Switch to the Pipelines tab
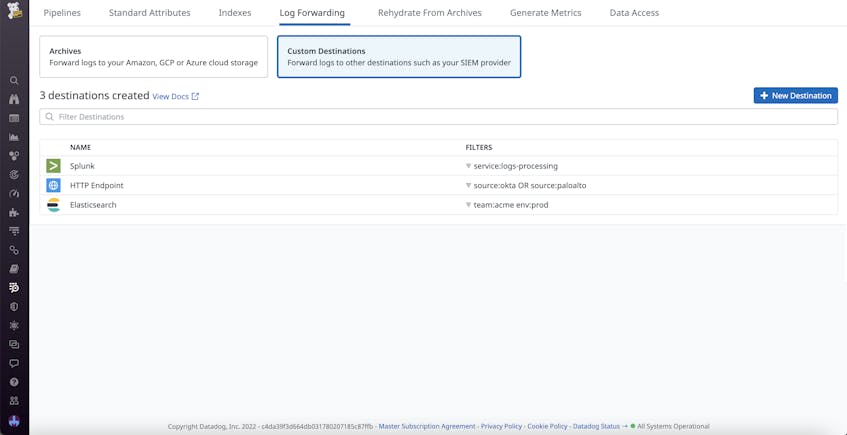847x435 pixels. pyautogui.click(x=62, y=13)
